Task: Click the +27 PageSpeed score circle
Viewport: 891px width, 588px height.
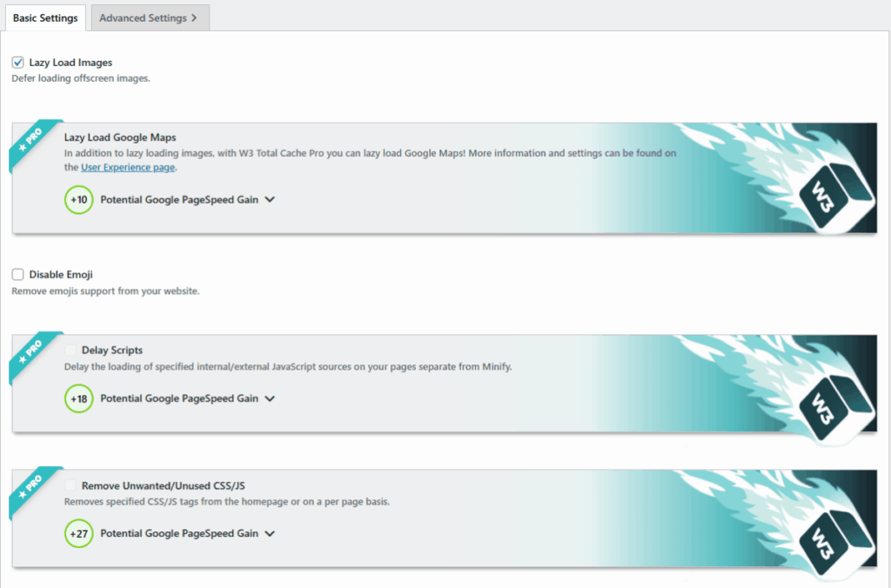Action: [78, 533]
